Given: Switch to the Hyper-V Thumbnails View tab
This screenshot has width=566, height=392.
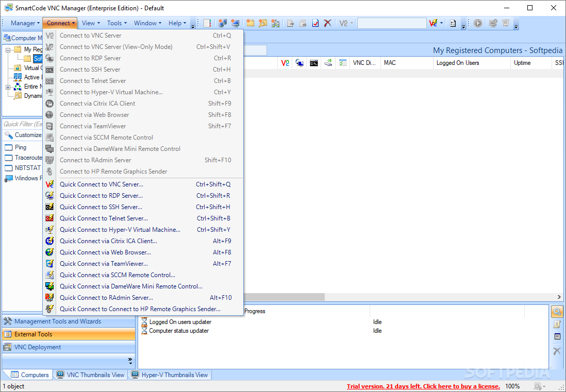Looking at the screenshot, I should pos(170,374).
